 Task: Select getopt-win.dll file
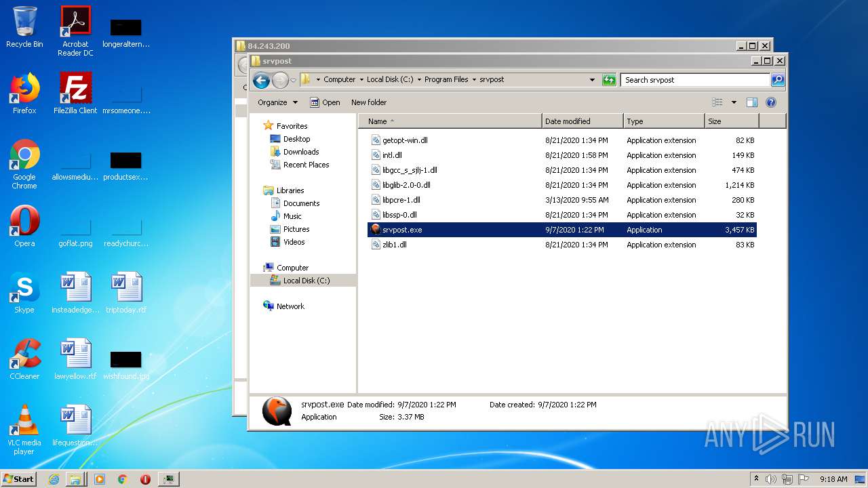(562, 140)
